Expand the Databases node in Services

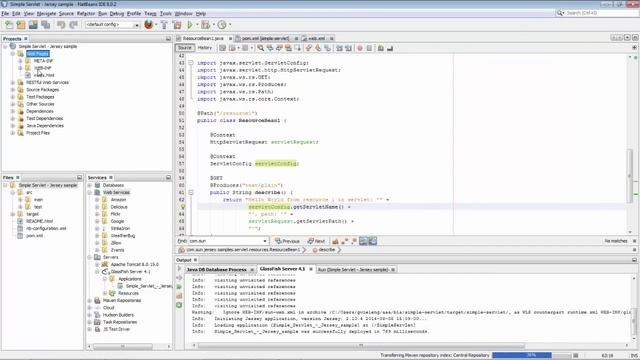90,185
